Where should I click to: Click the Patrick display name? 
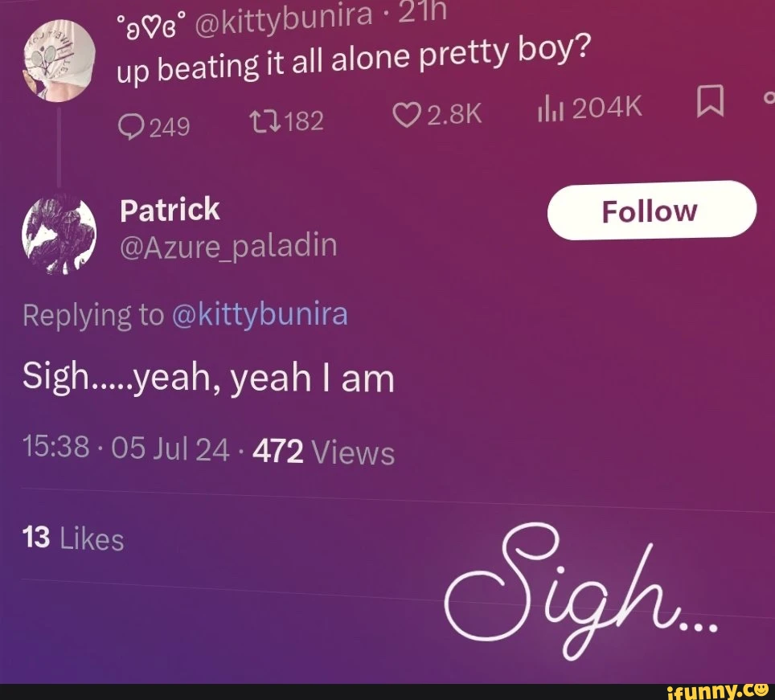click(170, 210)
